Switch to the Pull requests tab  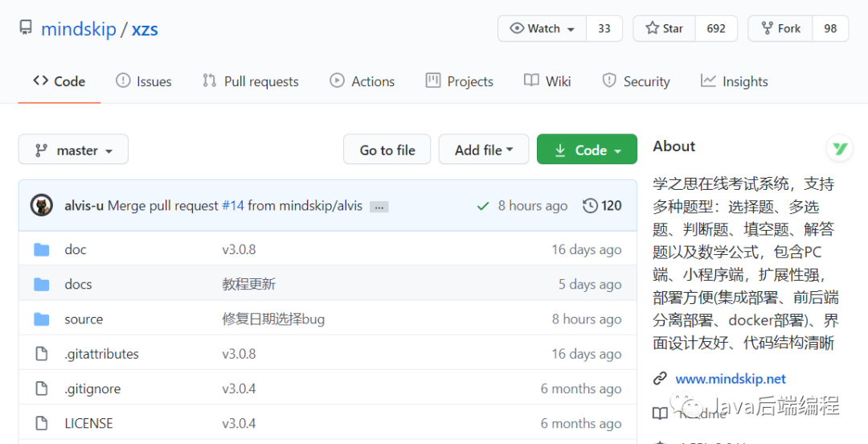point(250,81)
